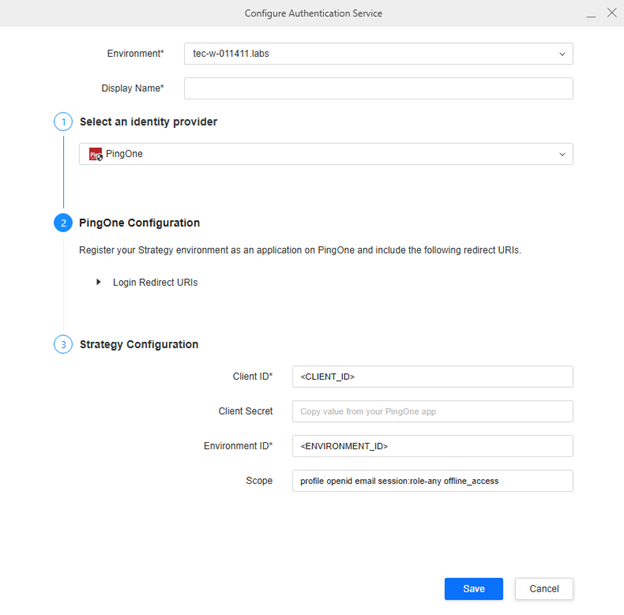Click the Display Name text field
624x615 pixels.
pos(378,89)
